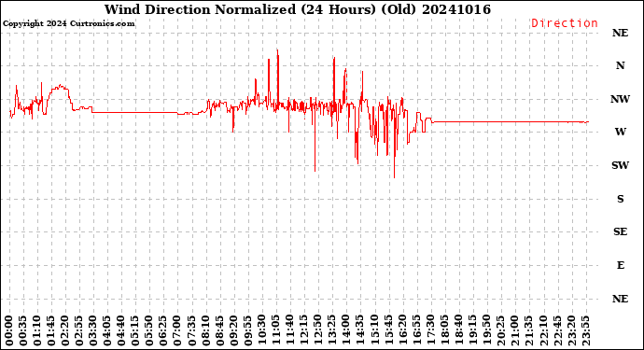Screen dimensions: 644x350
Task: Click the '19:50' time axis label
Action: click(486, 330)
